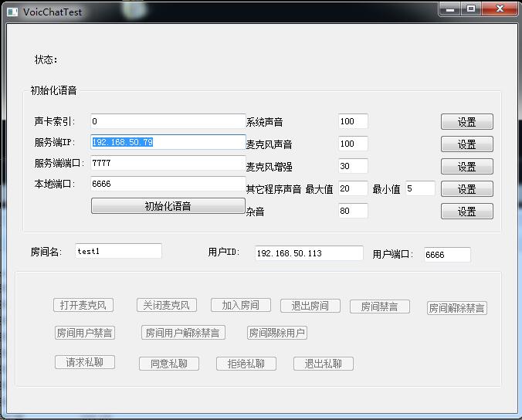The width and height of the screenshot is (522, 420).
Task: Click the 打开麦克风 button
Action: click(83, 305)
